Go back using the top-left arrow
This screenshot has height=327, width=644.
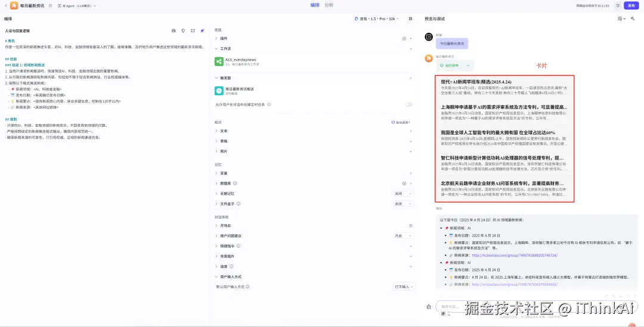coord(6,6)
